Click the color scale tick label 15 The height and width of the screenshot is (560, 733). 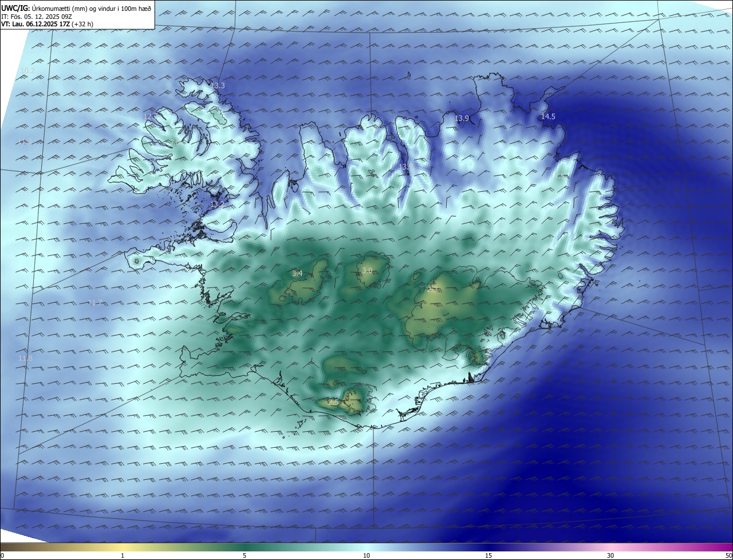coord(488,555)
